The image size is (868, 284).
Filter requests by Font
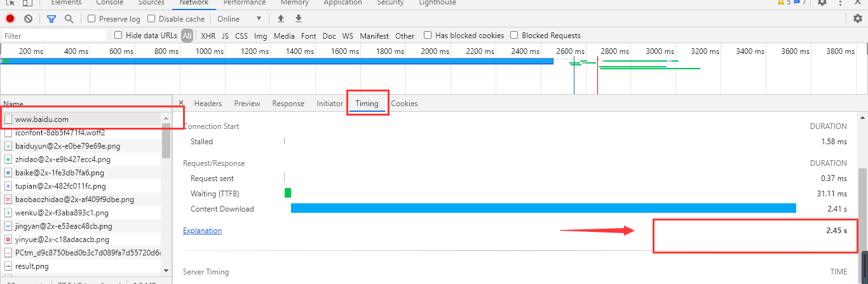tap(309, 36)
